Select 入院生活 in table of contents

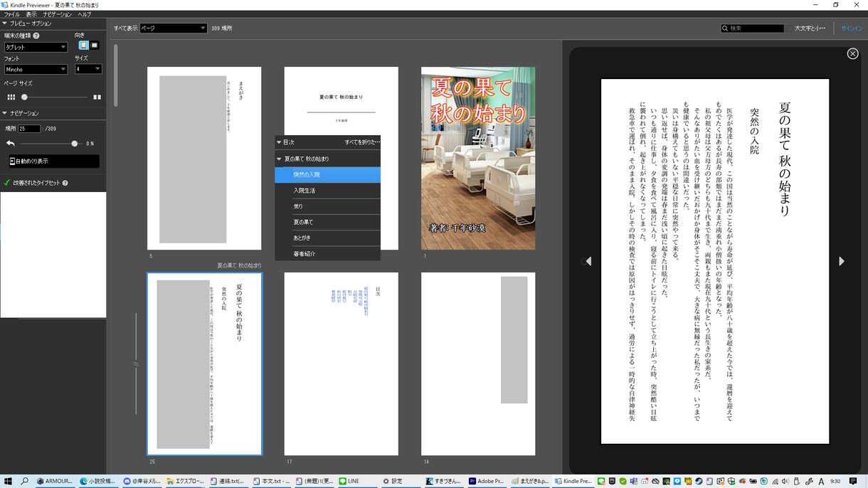point(327,191)
